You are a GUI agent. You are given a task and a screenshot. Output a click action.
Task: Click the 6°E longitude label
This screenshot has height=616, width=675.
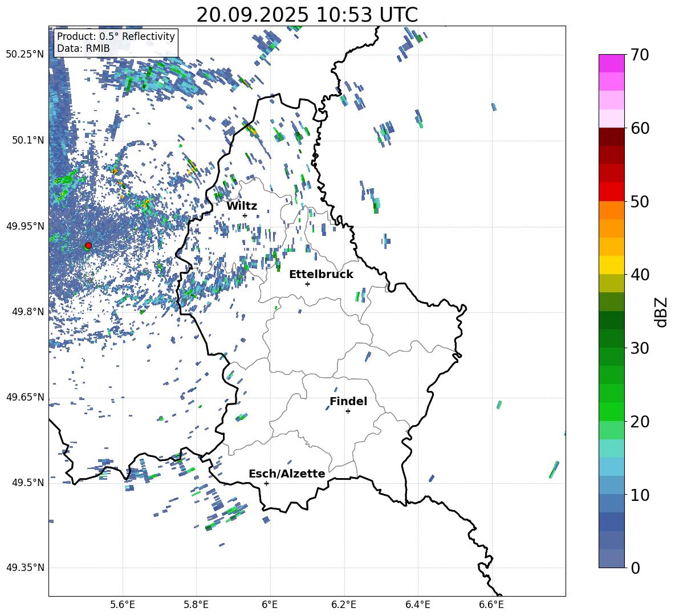[270, 605]
